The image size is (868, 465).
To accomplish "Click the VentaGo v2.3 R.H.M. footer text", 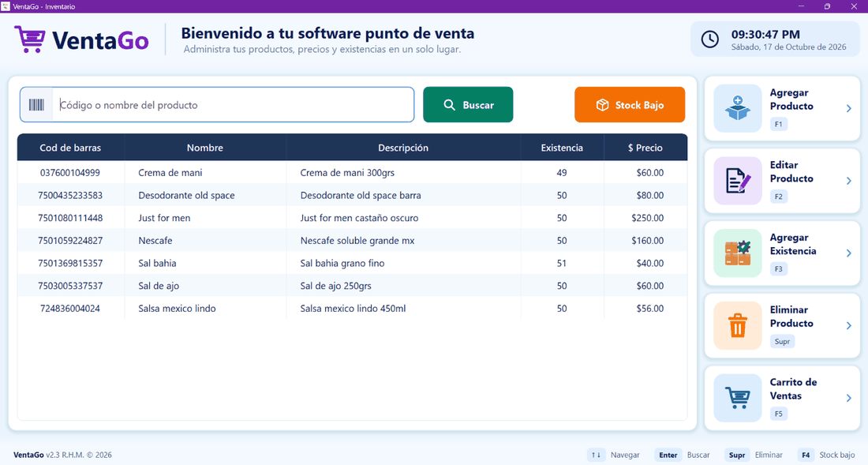I will coord(62,455).
